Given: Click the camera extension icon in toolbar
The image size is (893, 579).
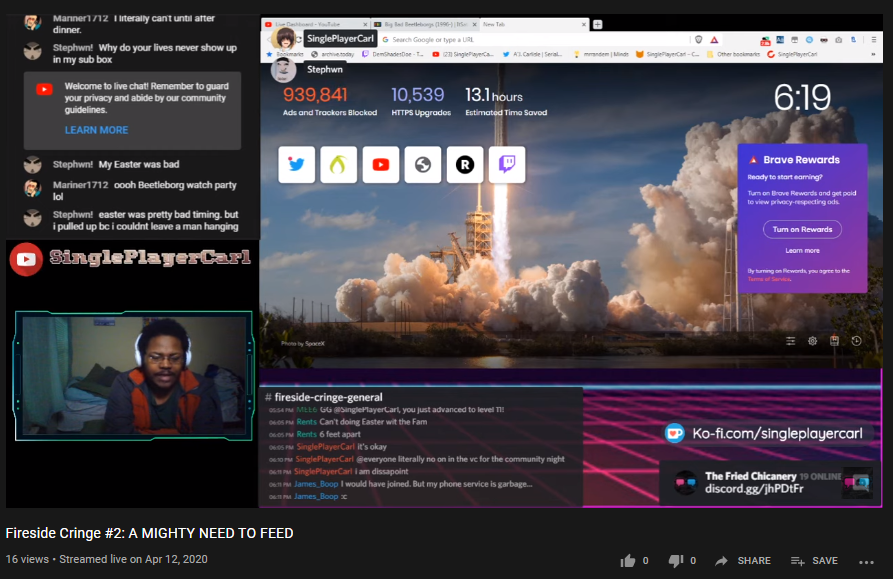Looking at the screenshot, I should 838,40.
